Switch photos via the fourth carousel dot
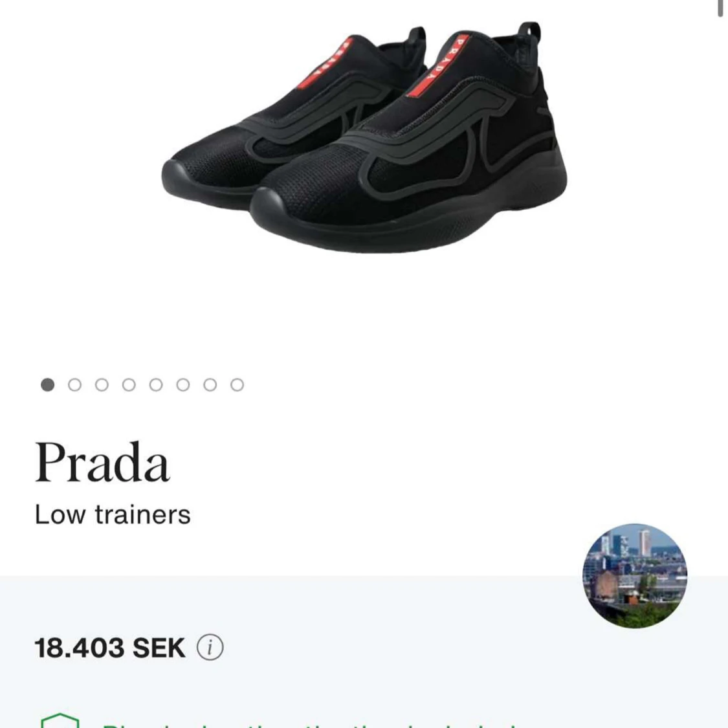 pyautogui.click(x=129, y=384)
